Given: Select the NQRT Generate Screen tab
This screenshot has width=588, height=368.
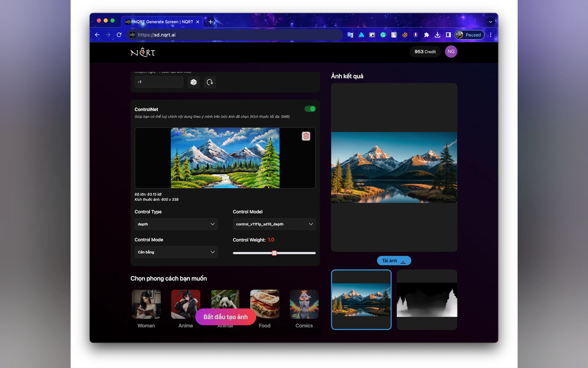Looking at the screenshot, I should [x=163, y=22].
